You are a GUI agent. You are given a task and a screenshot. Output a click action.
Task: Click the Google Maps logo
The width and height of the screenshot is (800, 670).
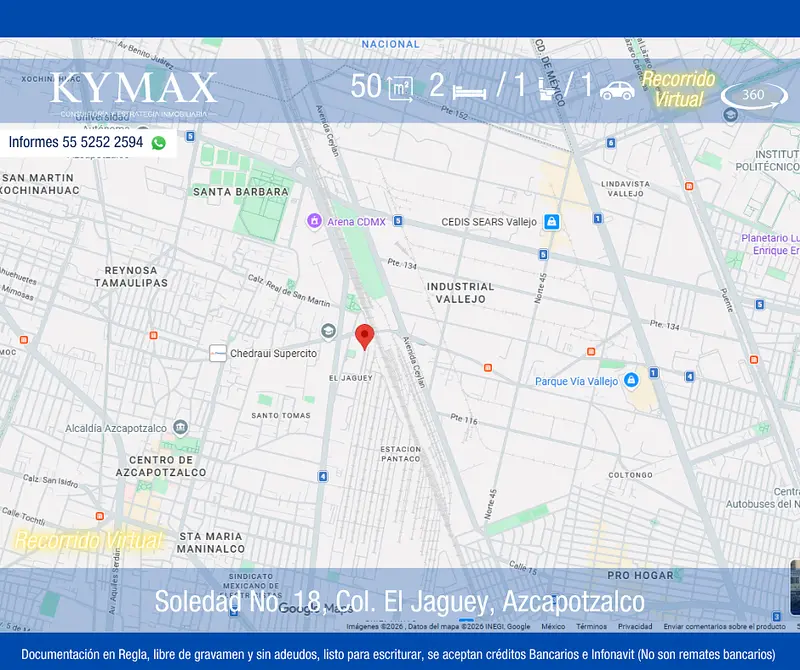[315, 608]
